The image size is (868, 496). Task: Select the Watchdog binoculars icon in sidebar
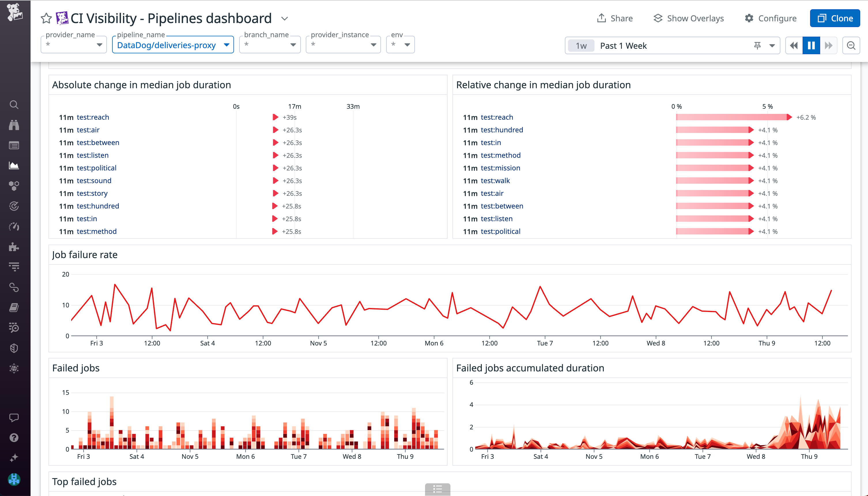(14, 125)
